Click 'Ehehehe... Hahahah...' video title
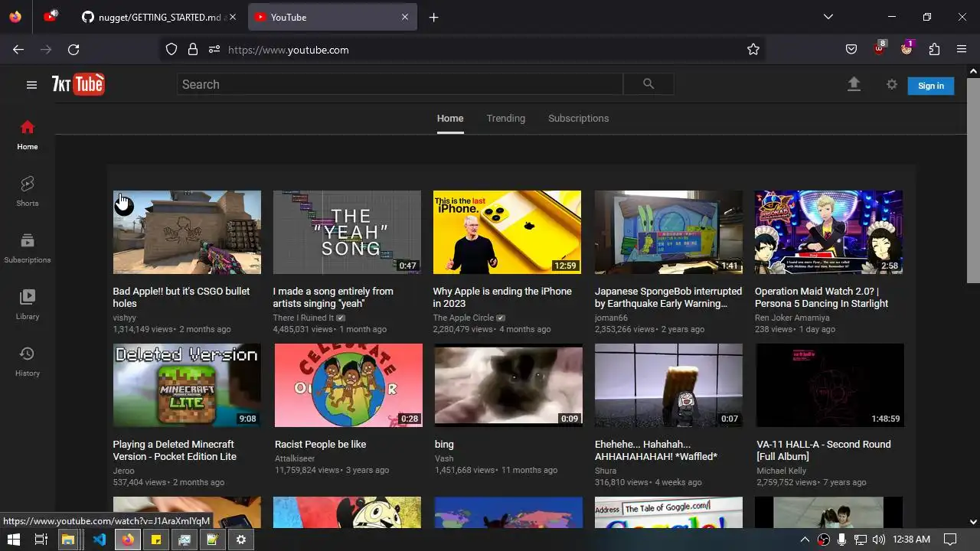The height and width of the screenshot is (551, 980). (x=656, y=450)
